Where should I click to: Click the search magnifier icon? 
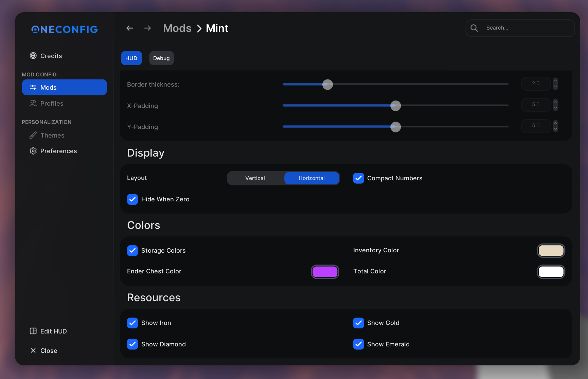474,28
